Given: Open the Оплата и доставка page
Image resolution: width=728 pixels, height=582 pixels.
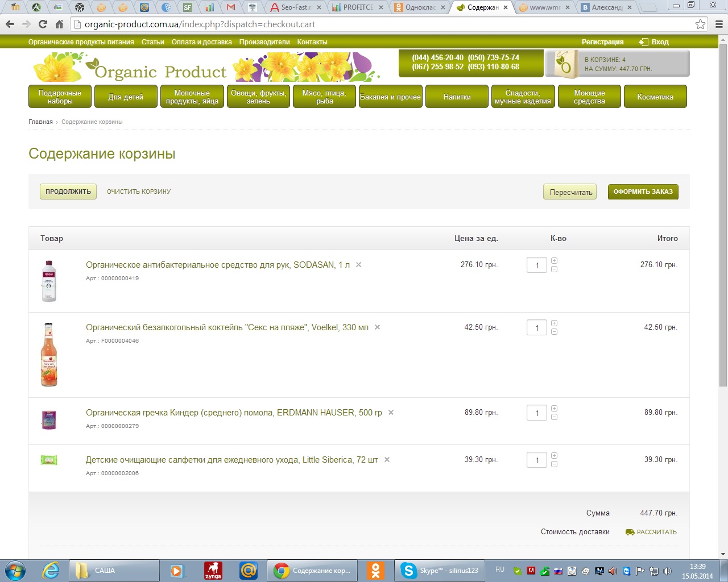Looking at the screenshot, I should pyautogui.click(x=202, y=42).
